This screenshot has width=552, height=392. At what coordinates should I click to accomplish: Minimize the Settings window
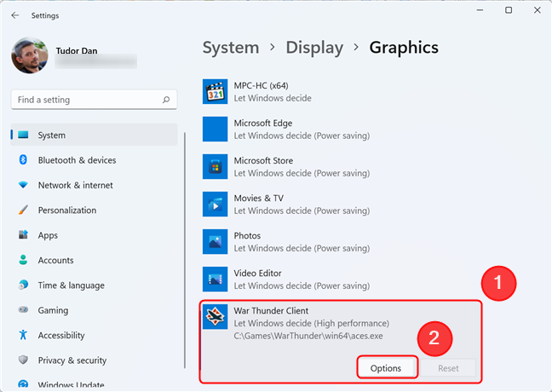click(x=480, y=10)
